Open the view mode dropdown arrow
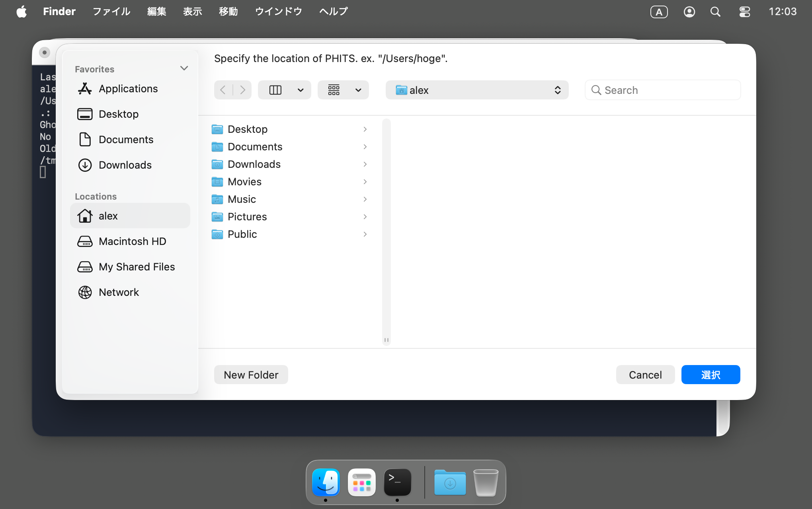Screen dimensions: 812x509 pyautogui.click(x=301, y=90)
